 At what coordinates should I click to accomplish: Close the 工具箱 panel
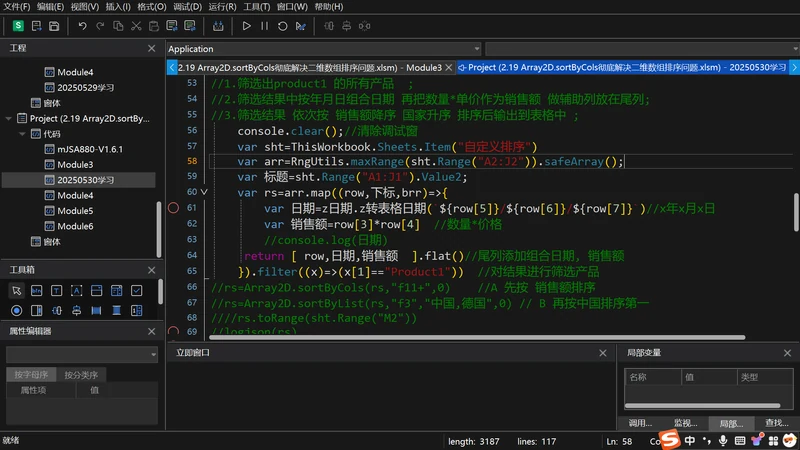tap(152, 270)
